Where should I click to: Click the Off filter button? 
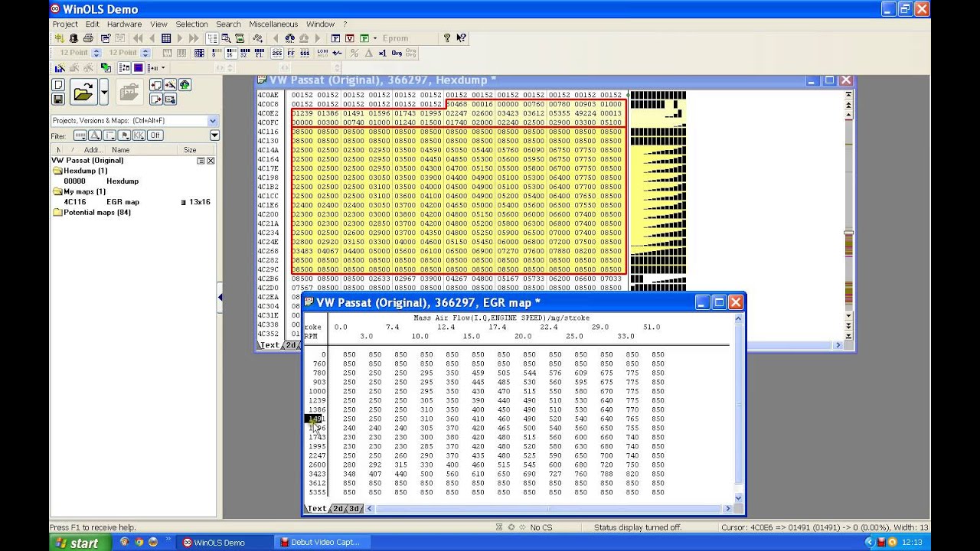point(155,135)
